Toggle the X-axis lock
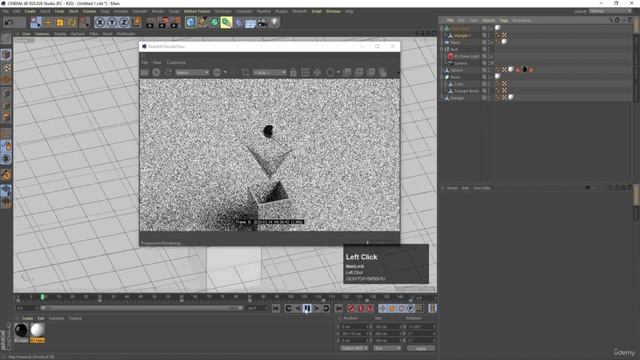The image size is (640, 360). point(100,22)
